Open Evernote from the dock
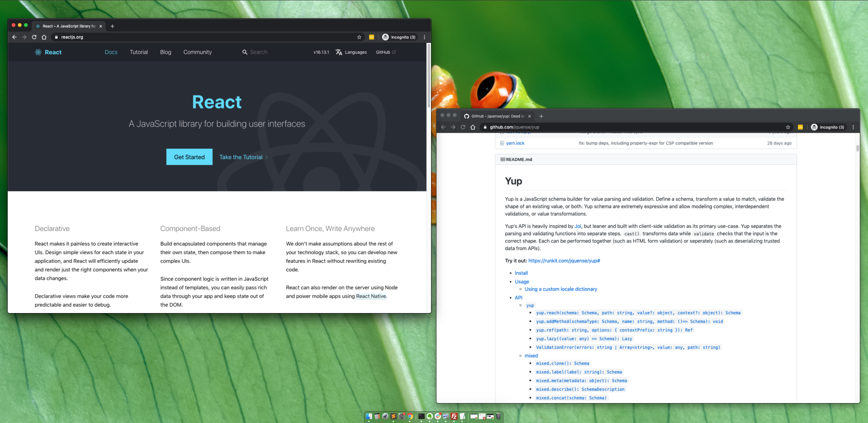868x423 pixels. [430, 416]
